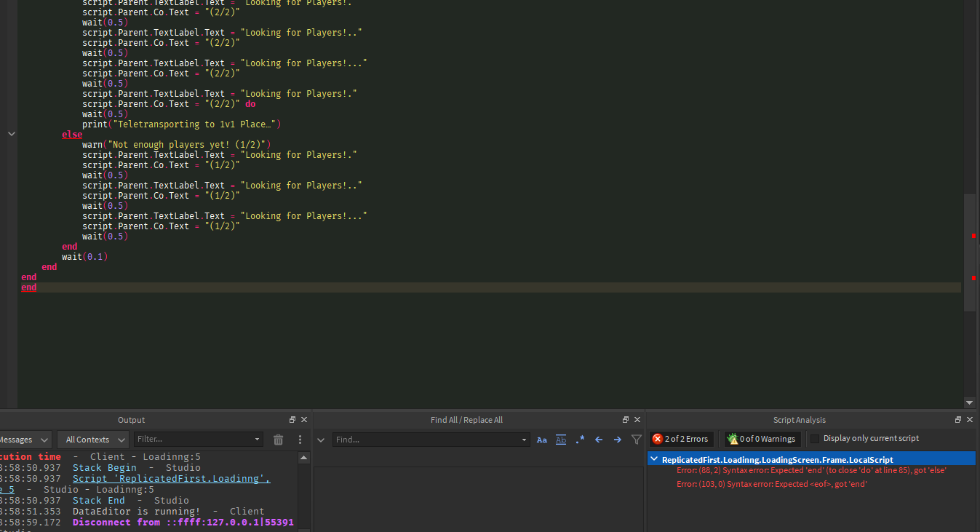Collapse the ReplicatedFirst LocalScript error group
980x532 pixels.
coord(655,459)
